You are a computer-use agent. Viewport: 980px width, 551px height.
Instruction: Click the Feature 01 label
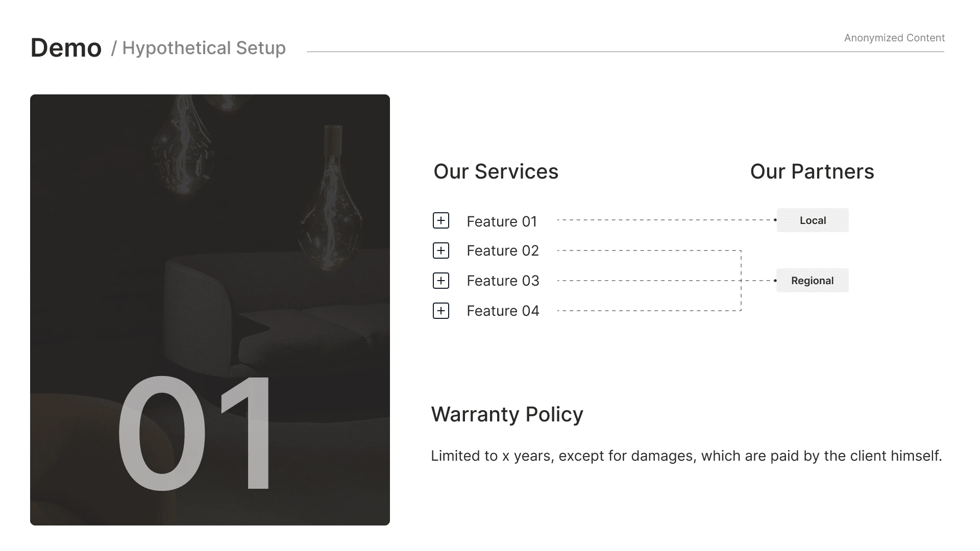502,221
